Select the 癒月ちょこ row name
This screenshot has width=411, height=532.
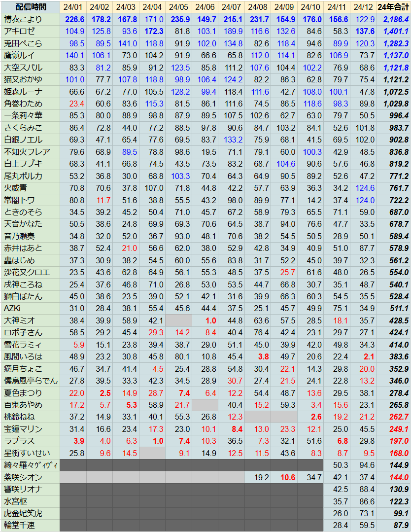point(31,368)
